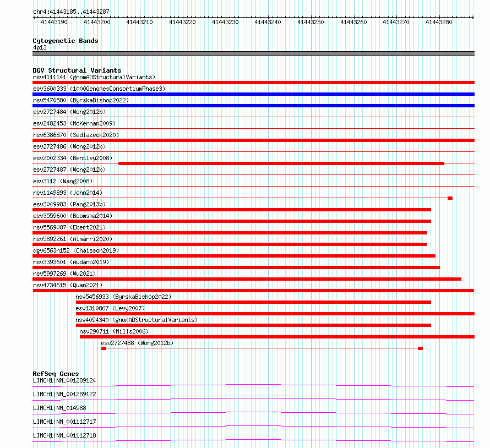Select the blue bar for nsv5470580
Viewport: 490px width, 448px height.
tap(253, 106)
